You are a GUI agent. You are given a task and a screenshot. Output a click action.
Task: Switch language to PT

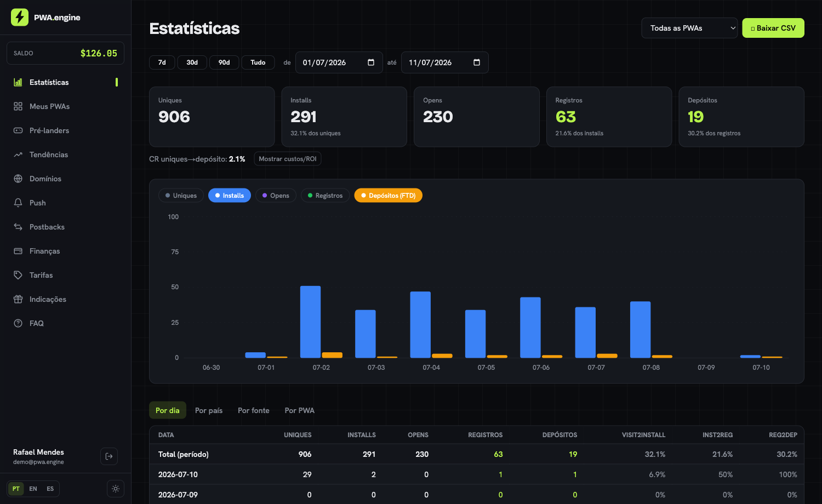(16, 489)
